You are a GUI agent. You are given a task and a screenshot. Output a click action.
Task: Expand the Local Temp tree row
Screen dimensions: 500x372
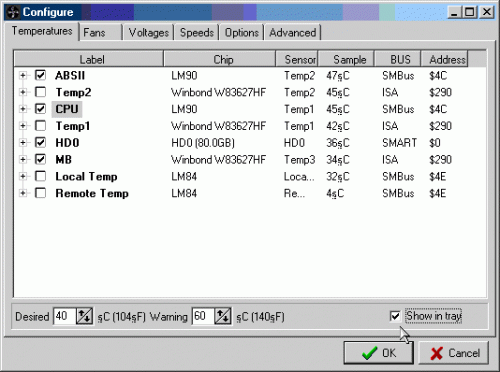click(x=23, y=176)
